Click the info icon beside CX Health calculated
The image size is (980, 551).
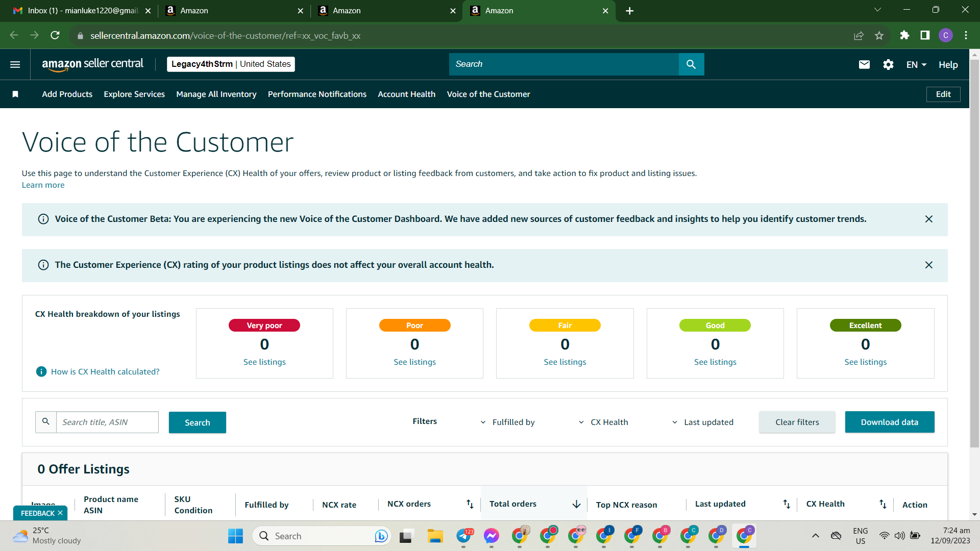pyautogui.click(x=41, y=371)
